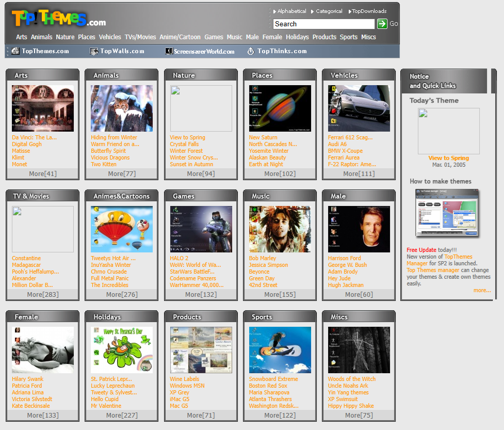Click the broken Nature category image
Image resolution: width=504 pixels, height=430 pixels.
click(x=201, y=108)
